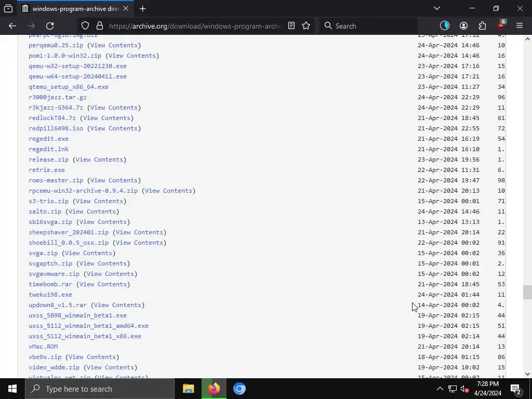
Task: Download timebomb.rar
Action: 50,284
